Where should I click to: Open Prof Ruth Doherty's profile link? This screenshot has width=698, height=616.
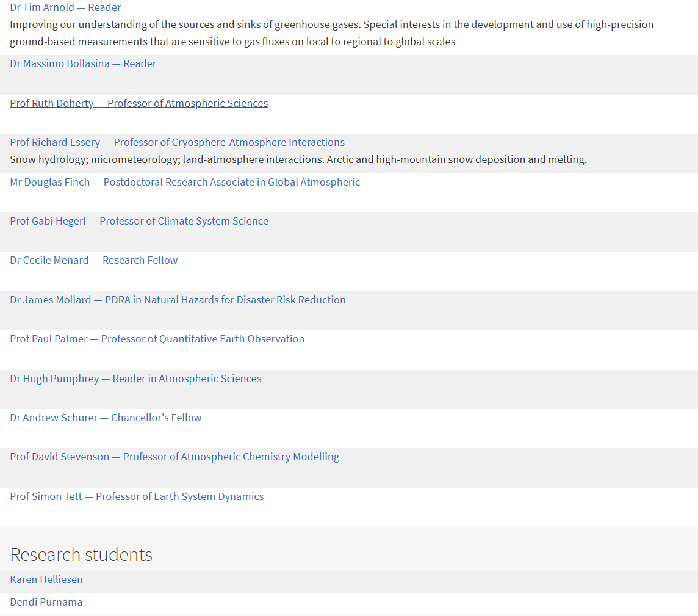click(139, 103)
